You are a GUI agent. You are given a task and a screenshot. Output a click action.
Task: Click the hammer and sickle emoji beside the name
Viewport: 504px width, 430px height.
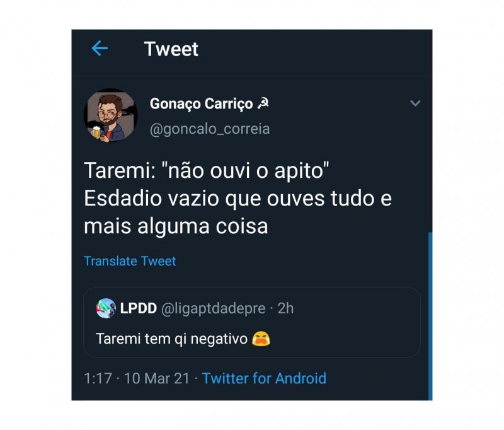(264, 103)
